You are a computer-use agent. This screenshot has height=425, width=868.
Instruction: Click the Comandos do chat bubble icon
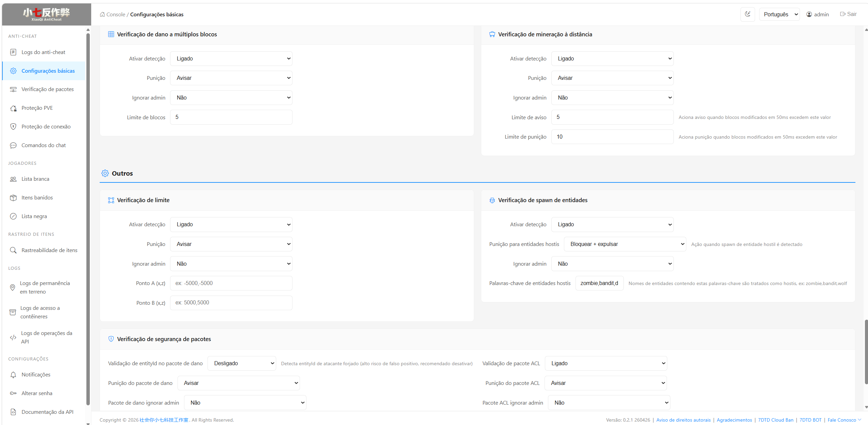point(13,145)
